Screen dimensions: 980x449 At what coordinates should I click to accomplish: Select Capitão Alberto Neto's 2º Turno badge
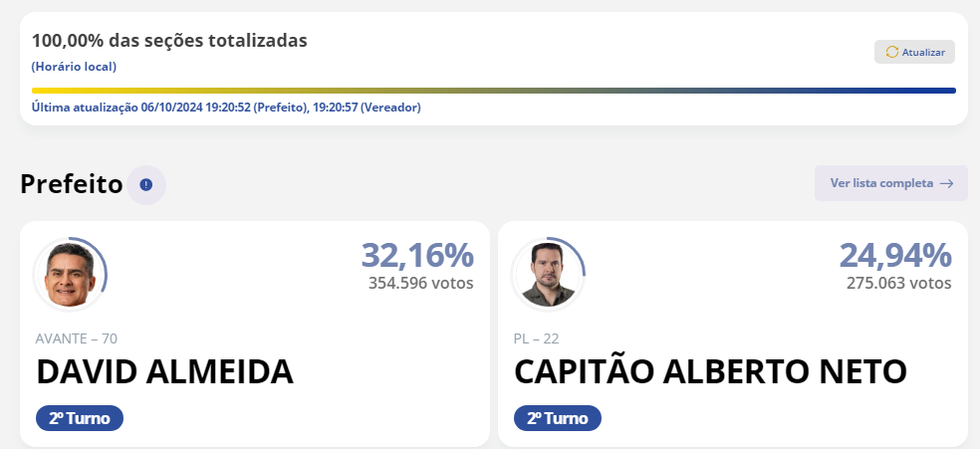coord(558,418)
